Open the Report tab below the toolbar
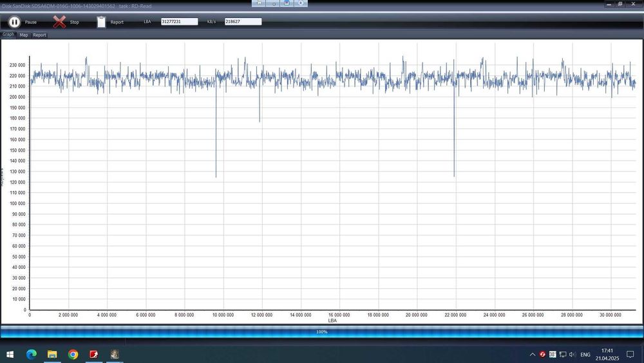Viewport: 644px width, 363px height. click(x=39, y=35)
